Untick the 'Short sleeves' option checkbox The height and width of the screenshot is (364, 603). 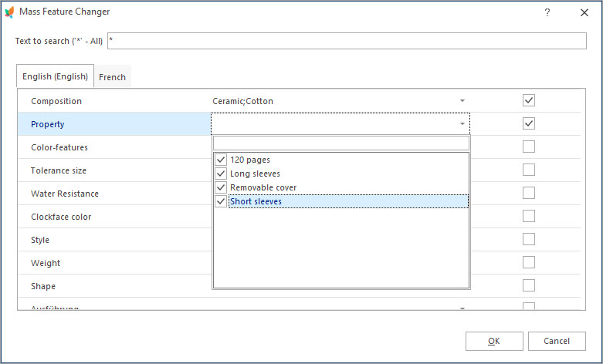221,201
